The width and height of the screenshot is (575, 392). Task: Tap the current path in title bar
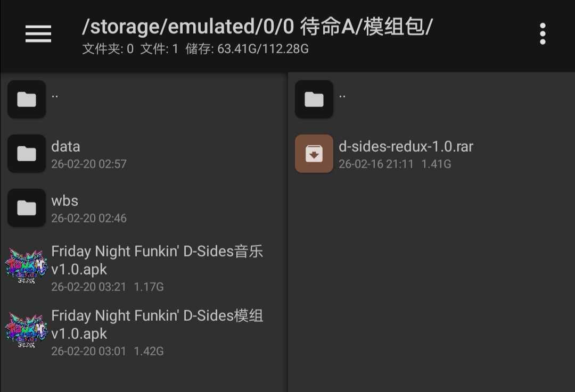[257, 27]
